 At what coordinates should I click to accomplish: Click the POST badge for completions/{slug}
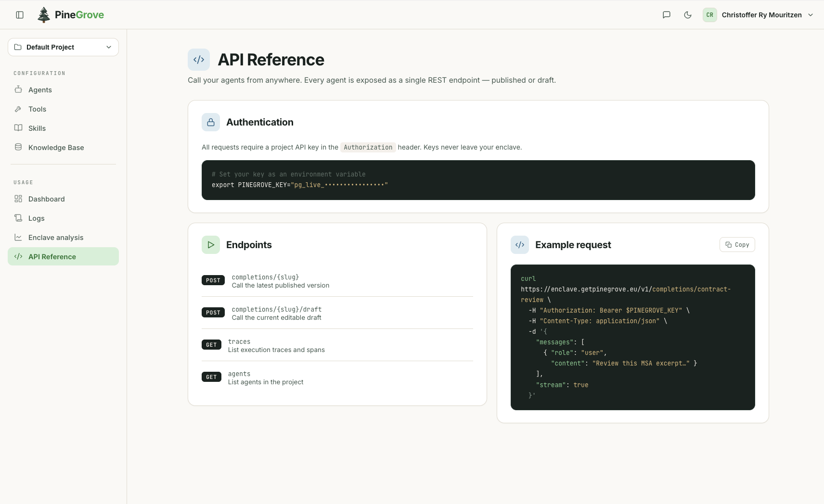[213, 280]
